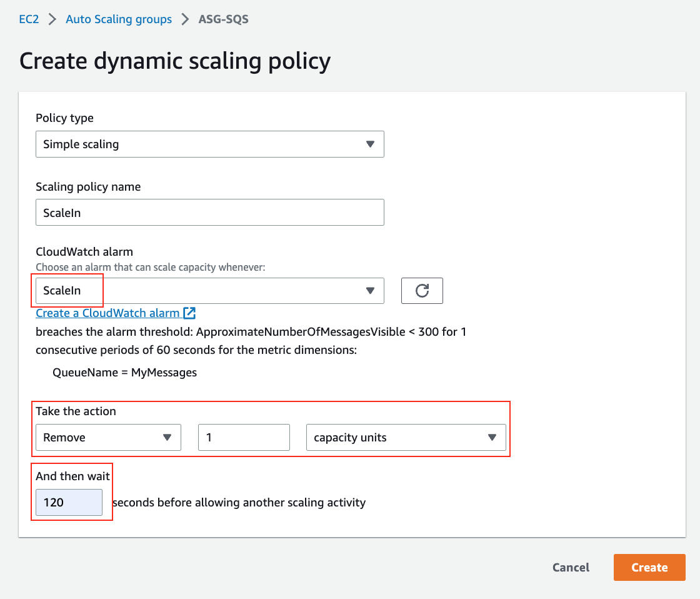Click the ASG-SQS breadcrumb text
The width and height of the screenshot is (700, 599).
tap(223, 19)
